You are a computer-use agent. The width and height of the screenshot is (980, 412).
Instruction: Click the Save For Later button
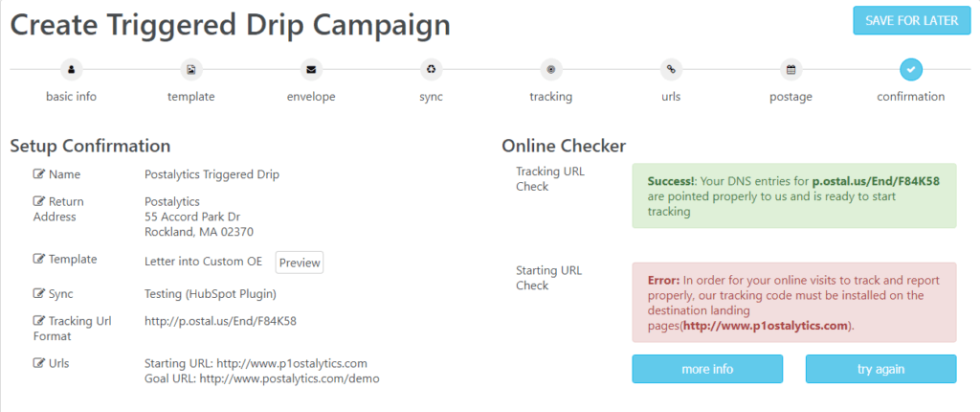coord(912,21)
